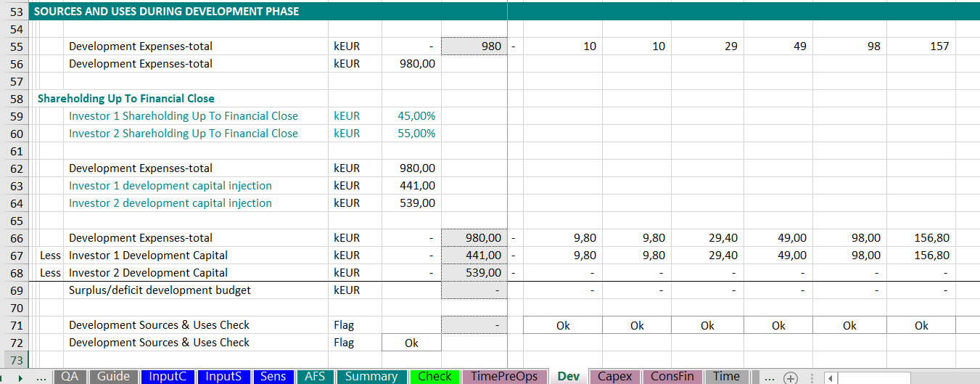This screenshot has width=980, height=384.
Task: Open the Guide sheet tab
Action: [114, 377]
